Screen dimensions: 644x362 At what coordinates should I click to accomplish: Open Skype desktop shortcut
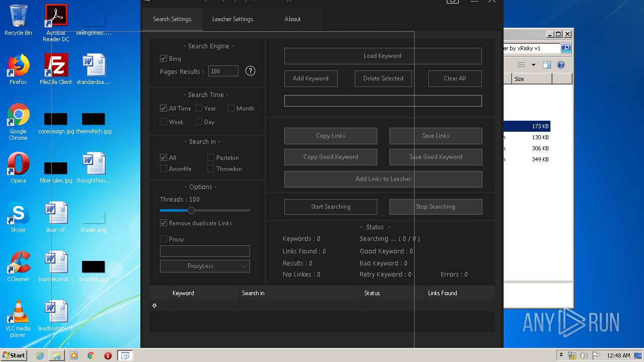click(x=18, y=217)
